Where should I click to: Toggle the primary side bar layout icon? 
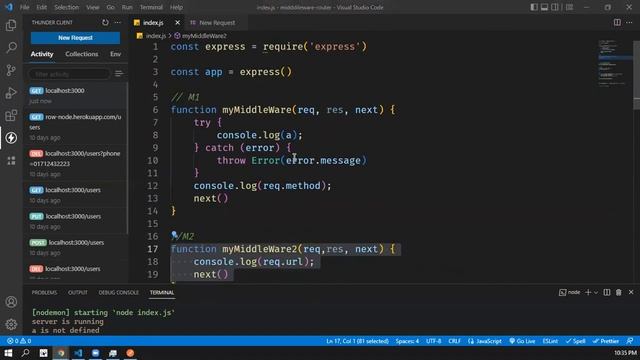(x=534, y=7)
